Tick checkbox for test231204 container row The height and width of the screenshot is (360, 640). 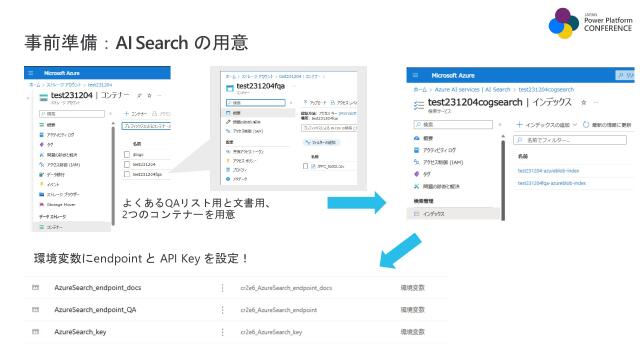pos(127,164)
